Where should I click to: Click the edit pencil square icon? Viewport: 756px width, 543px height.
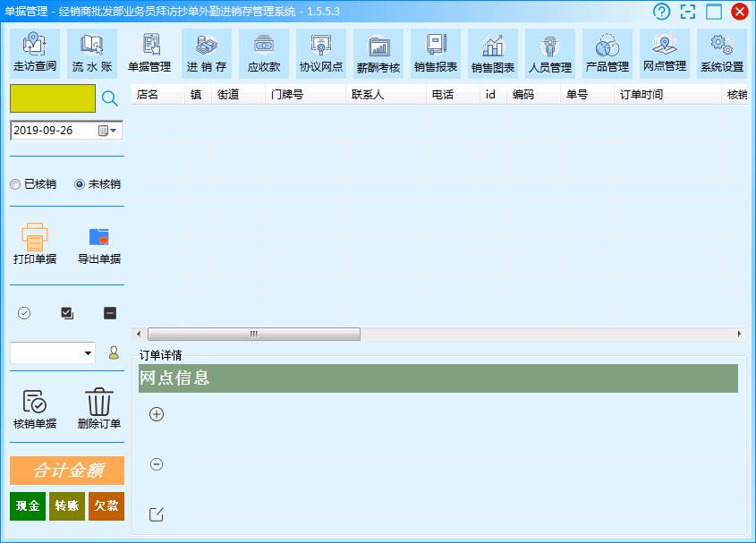click(157, 514)
